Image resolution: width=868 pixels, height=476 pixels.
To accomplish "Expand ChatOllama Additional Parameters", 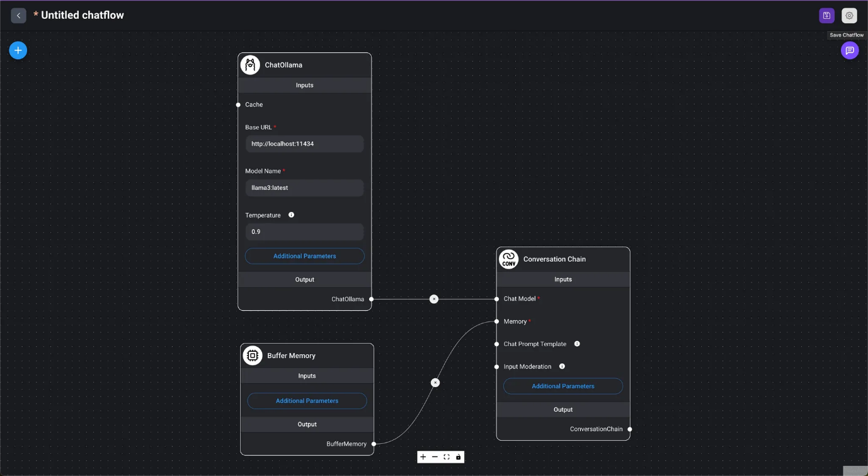I will pos(304,256).
